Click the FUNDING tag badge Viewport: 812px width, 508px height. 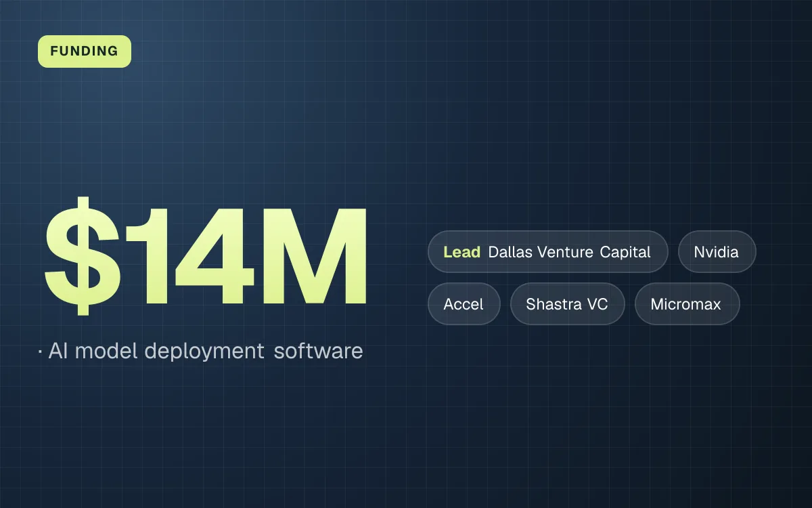pos(85,51)
